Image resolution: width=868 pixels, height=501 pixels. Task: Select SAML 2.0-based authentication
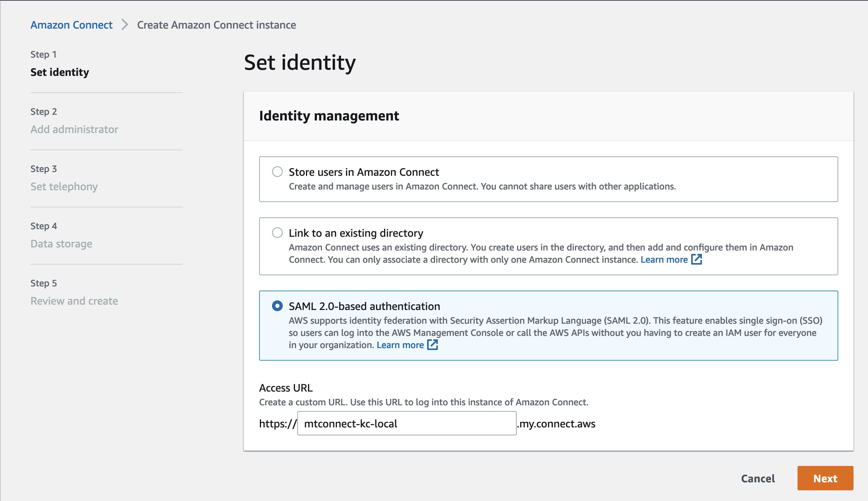[x=277, y=306]
